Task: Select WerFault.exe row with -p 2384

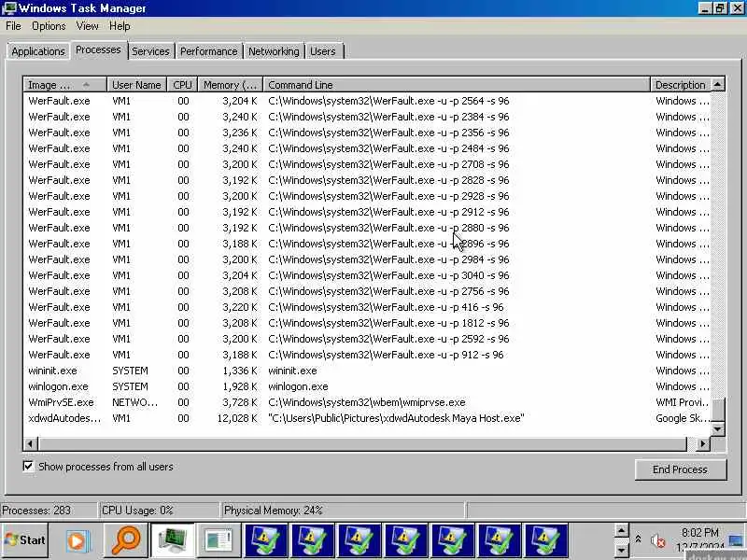Action: [367, 117]
